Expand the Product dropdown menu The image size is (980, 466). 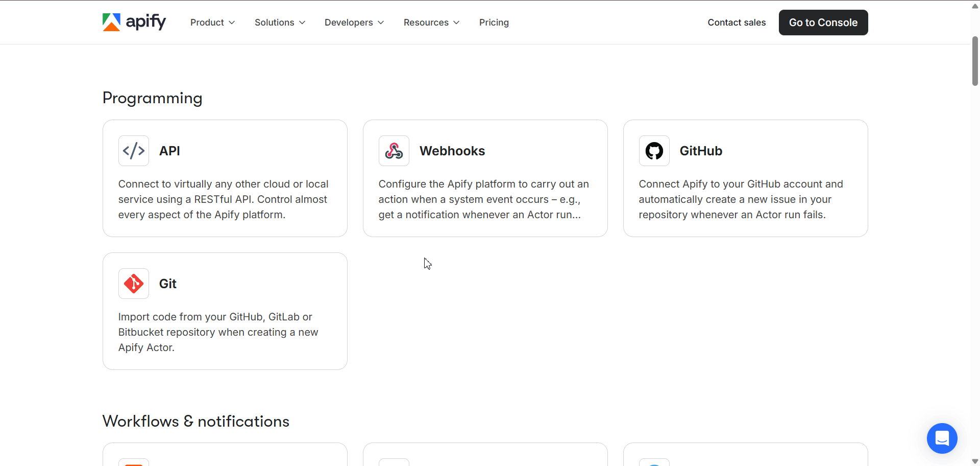(x=212, y=22)
